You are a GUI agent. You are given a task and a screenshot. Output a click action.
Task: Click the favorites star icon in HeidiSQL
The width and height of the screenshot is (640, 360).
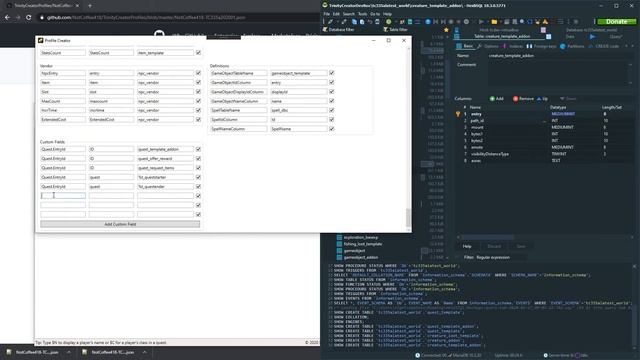446,30
